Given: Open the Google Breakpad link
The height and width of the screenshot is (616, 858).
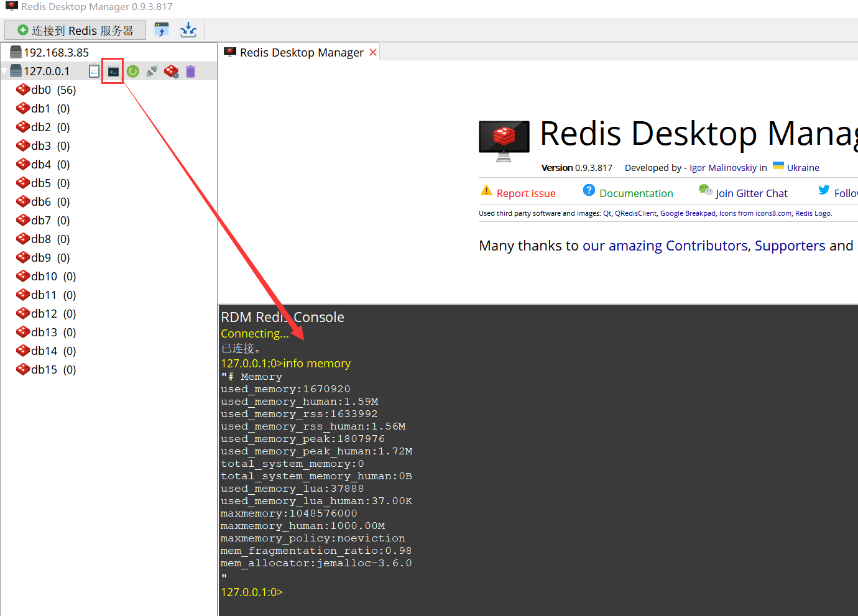Looking at the screenshot, I should click(688, 213).
